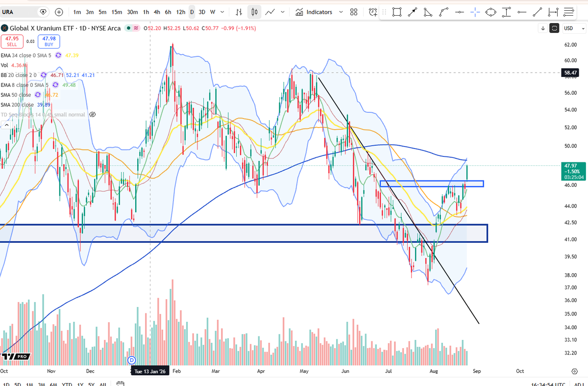Choose the 4h timeframe
588x386 pixels.
pyautogui.click(x=157, y=12)
